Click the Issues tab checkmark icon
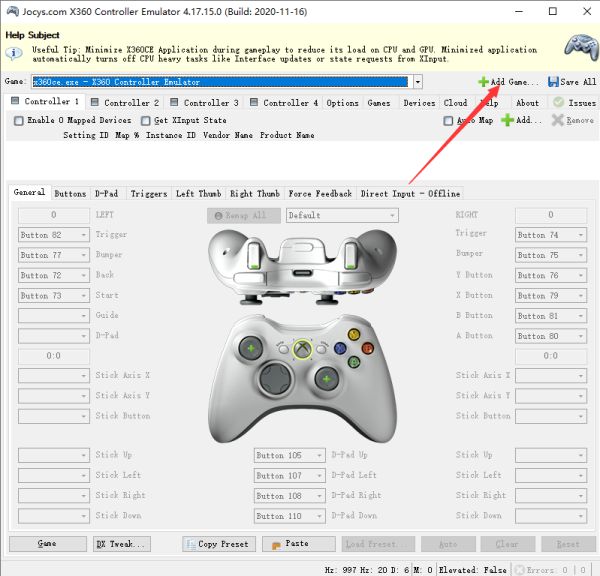Screen dimensions: 600x576 pos(560,102)
